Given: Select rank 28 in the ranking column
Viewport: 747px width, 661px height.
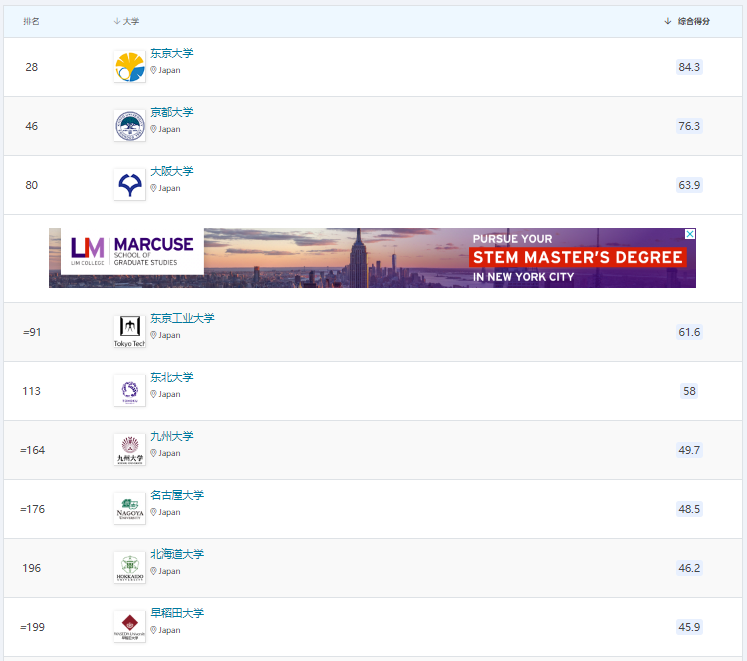Looking at the screenshot, I should coord(31,67).
